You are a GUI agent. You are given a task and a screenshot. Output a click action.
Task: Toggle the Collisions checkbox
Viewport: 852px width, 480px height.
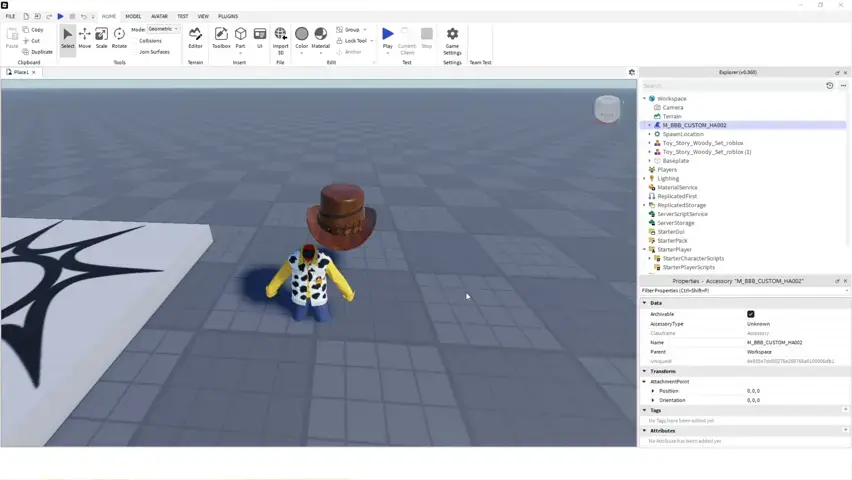point(134,41)
